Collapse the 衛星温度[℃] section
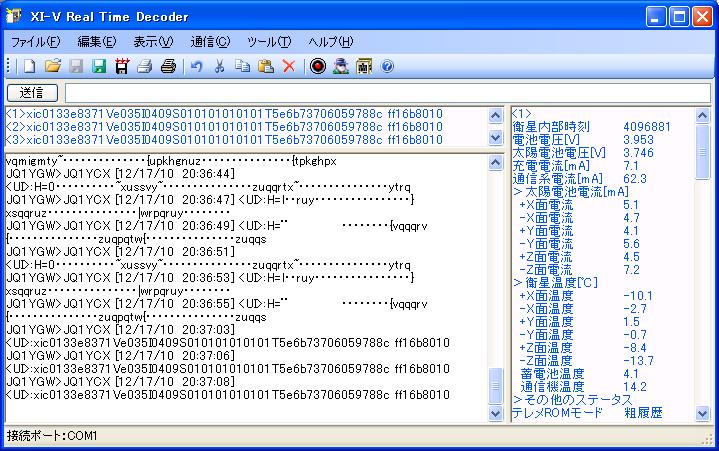The image size is (719, 451). (x=518, y=282)
